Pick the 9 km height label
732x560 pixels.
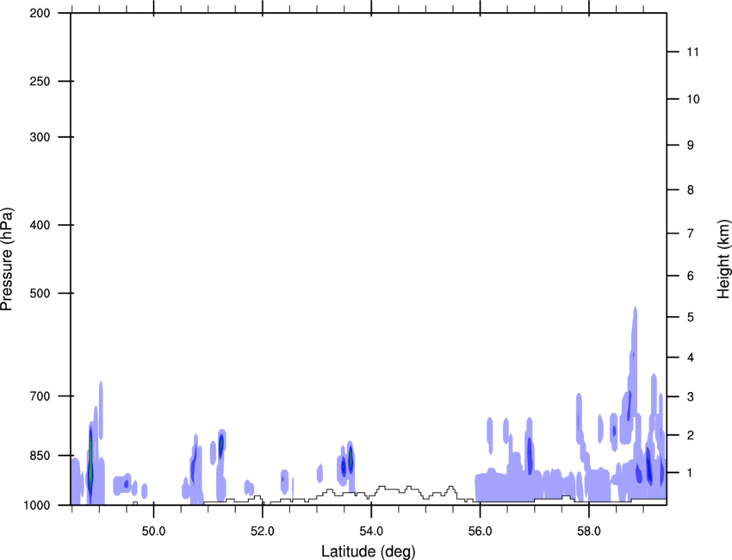point(691,146)
